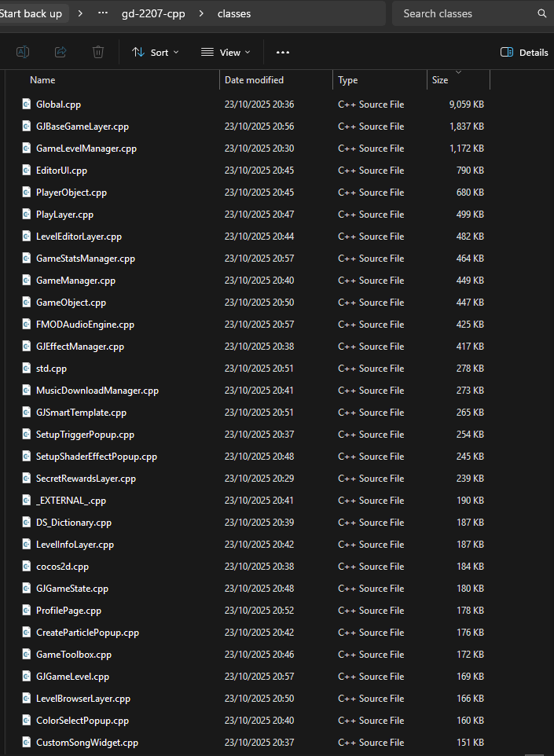Select the GJSmartTemplate.cpp file icon

pos(27,413)
